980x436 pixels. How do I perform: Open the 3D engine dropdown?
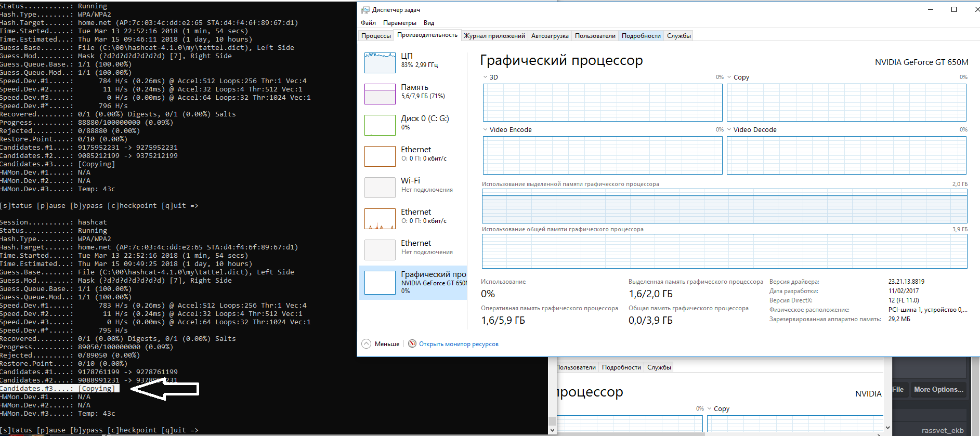tap(486, 77)
